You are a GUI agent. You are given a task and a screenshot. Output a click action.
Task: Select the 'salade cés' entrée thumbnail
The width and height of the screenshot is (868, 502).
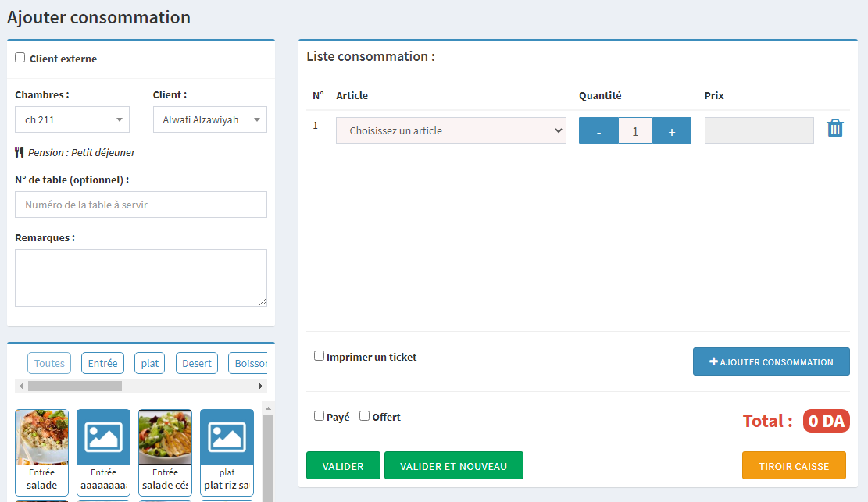[x=165, y=452]
